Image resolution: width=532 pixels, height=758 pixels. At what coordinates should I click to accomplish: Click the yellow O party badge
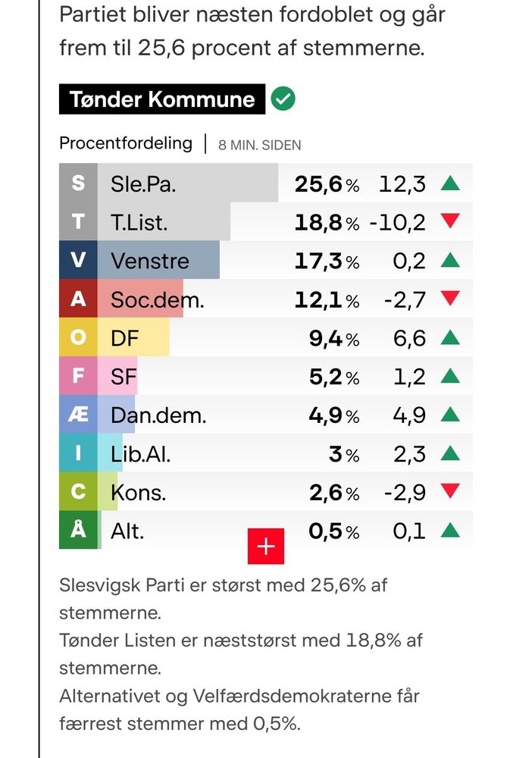(x=78, y=337)
